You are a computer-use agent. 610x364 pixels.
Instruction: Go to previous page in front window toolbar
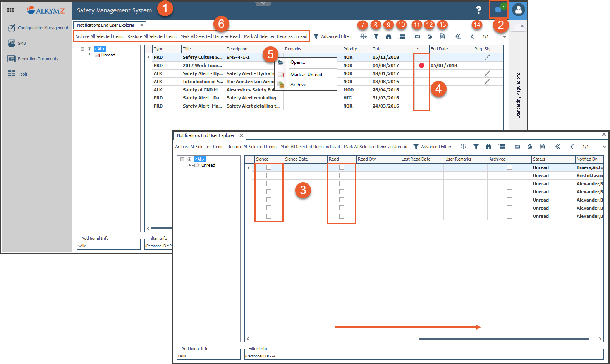pyautogui.click(x=572, y=147)
